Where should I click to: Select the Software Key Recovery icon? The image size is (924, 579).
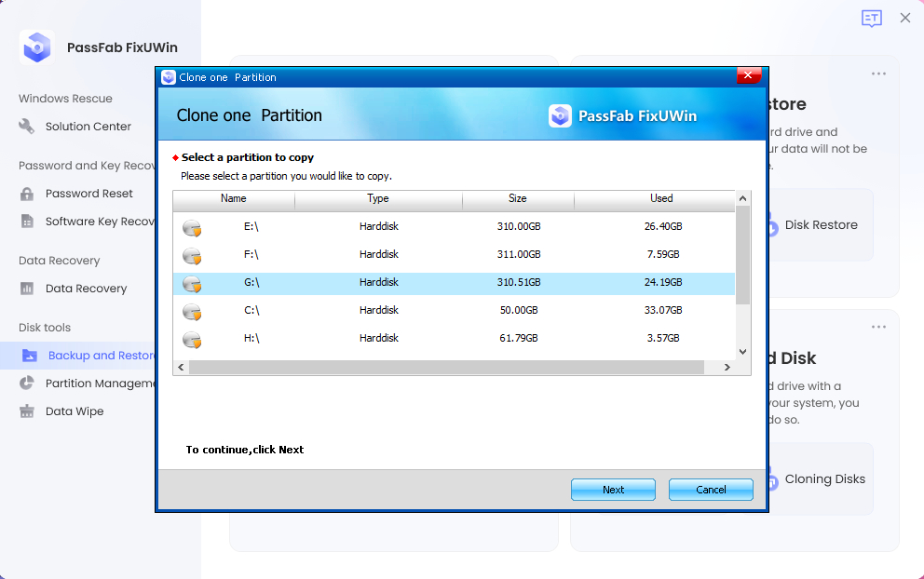tap(27, 221)
